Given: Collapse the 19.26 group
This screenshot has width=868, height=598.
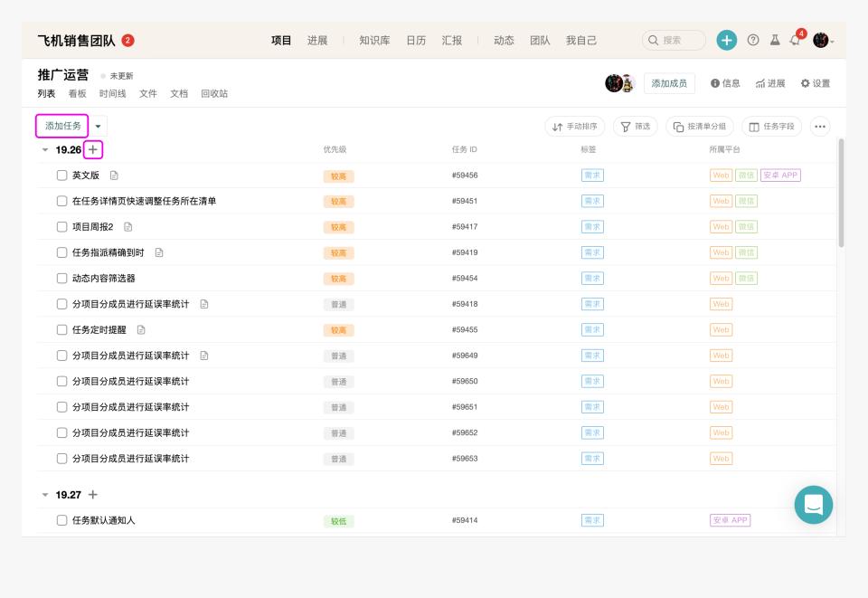Looking at the screenshot, I should [45, 150].
